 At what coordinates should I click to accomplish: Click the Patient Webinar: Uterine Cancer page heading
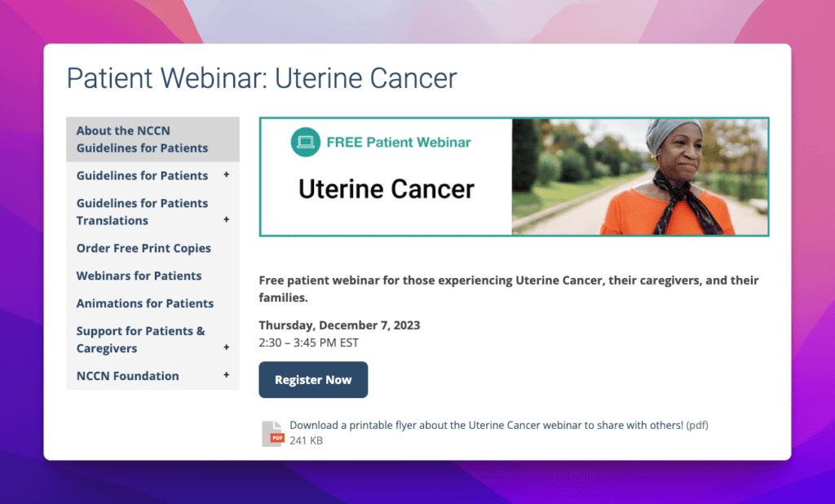[262, 78]
